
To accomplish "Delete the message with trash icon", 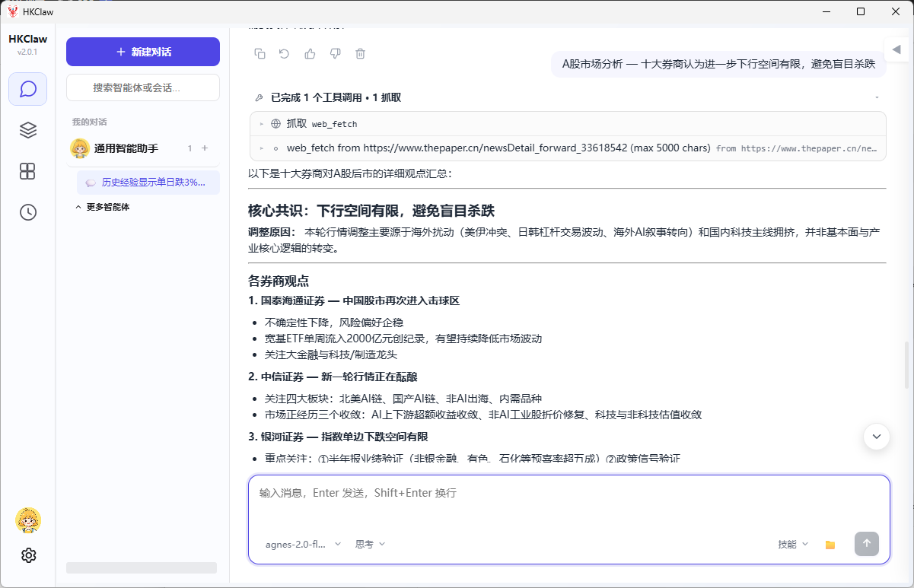I will pyautogui.click(x=361, y=53).
